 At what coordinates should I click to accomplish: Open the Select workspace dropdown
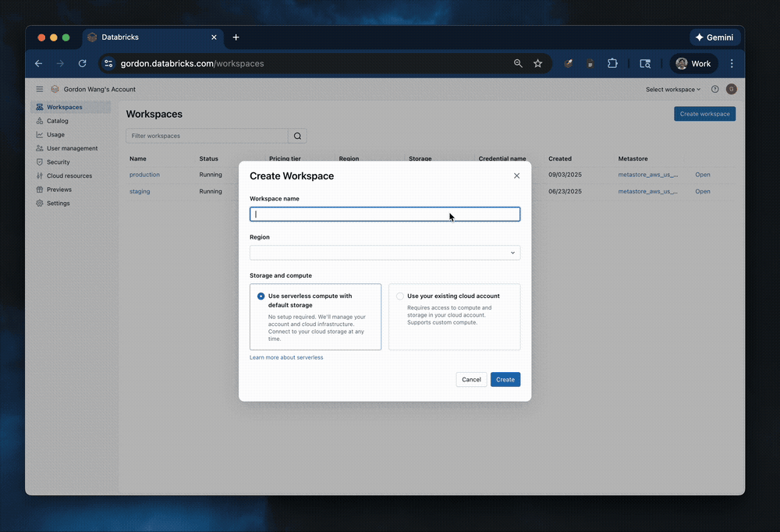[x=672, y=90]
